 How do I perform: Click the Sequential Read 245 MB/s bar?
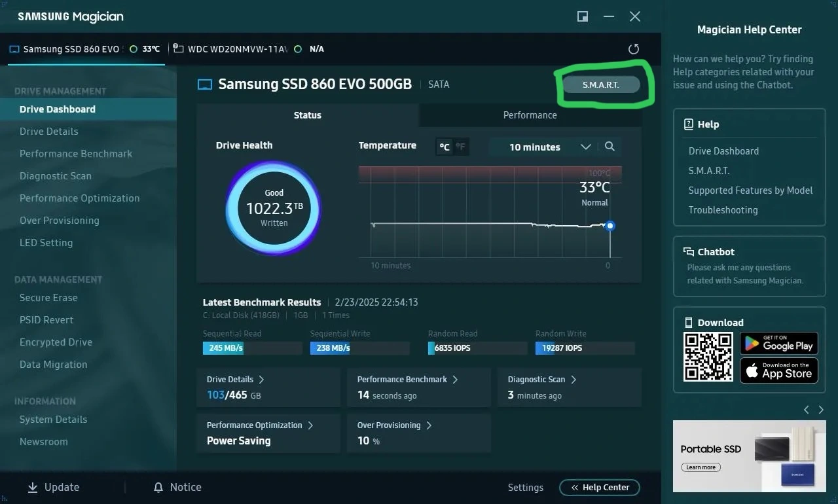pos(252,348)
